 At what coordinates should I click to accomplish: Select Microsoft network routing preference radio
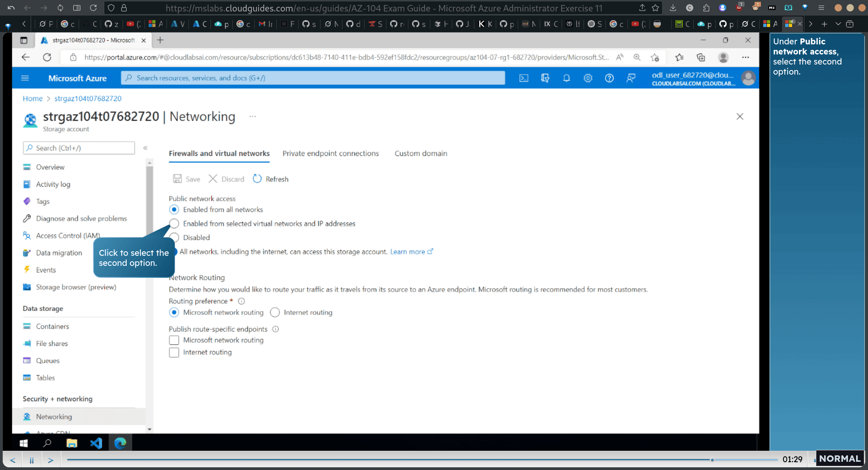pyautogui.click(x=174, y=313)
